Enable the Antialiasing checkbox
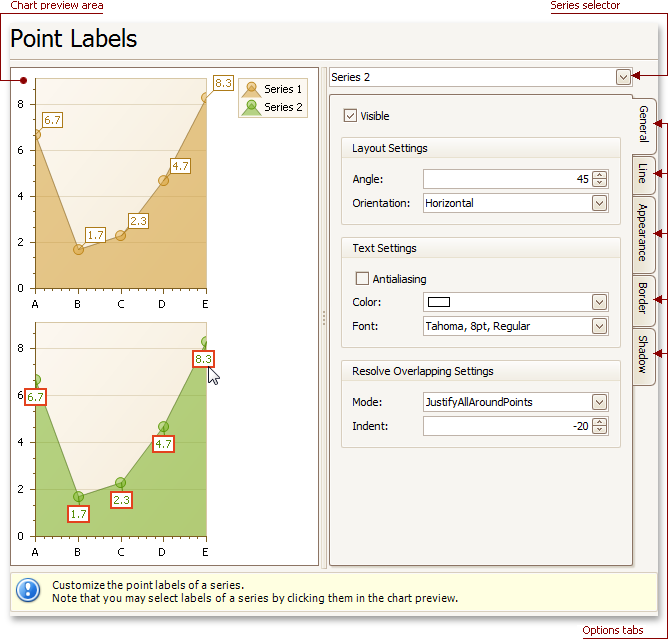 362,279
